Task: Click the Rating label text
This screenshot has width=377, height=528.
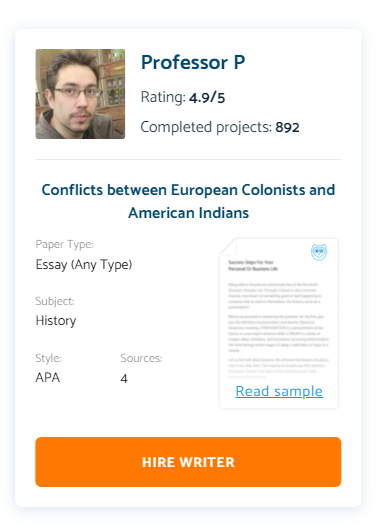Action: (163, 97)
